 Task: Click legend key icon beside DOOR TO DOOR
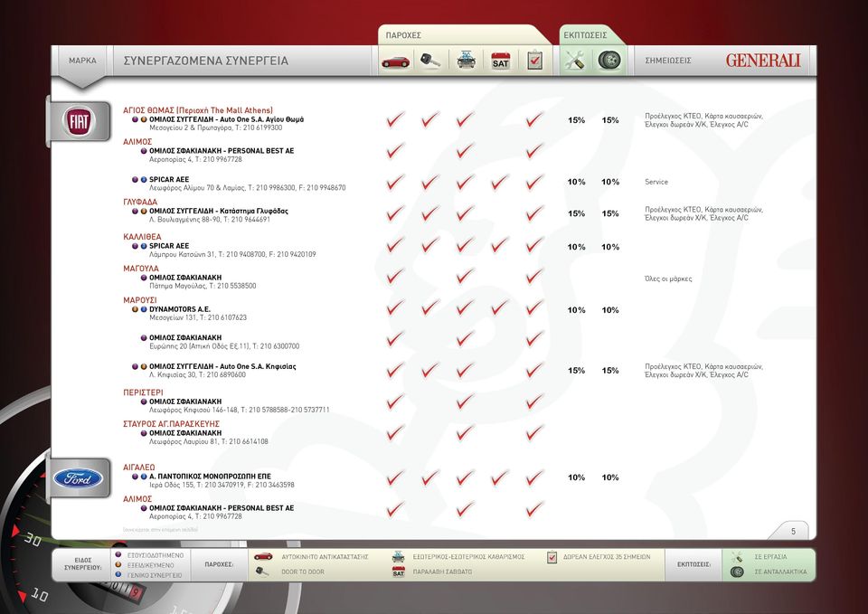point(262,571)
